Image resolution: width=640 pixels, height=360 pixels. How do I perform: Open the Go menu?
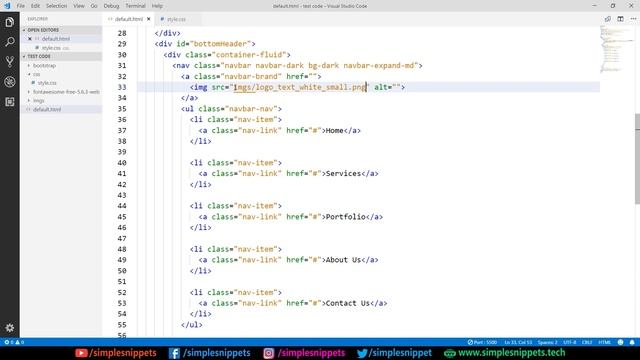[94, 6]
